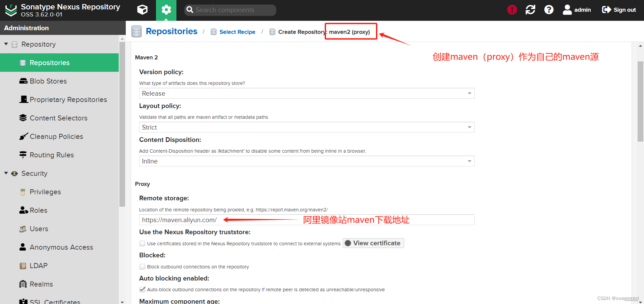The height and width of the screenshot is (304, 644).
Task: Select the Blob Stores sidebar item
Action: (x=48, y=81)
